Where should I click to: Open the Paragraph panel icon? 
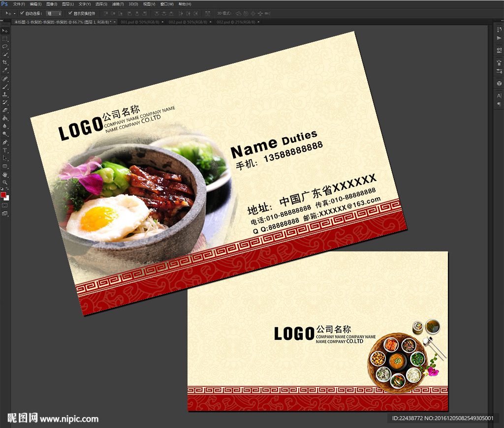coord(499,104)
